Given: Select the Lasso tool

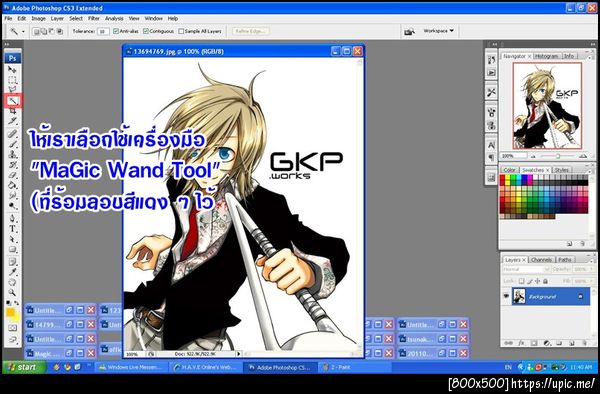Looking at the screenshot, I should pos(12,90).
